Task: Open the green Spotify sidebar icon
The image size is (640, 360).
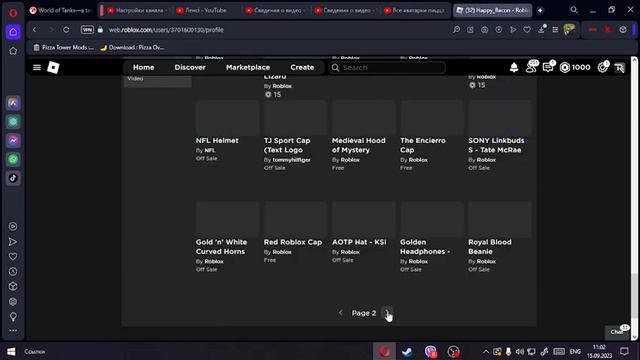Action: tap(13, 159)
